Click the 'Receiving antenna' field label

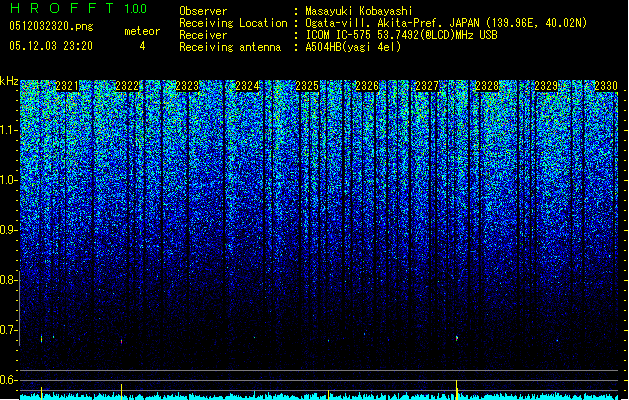(x=230, y=47)
